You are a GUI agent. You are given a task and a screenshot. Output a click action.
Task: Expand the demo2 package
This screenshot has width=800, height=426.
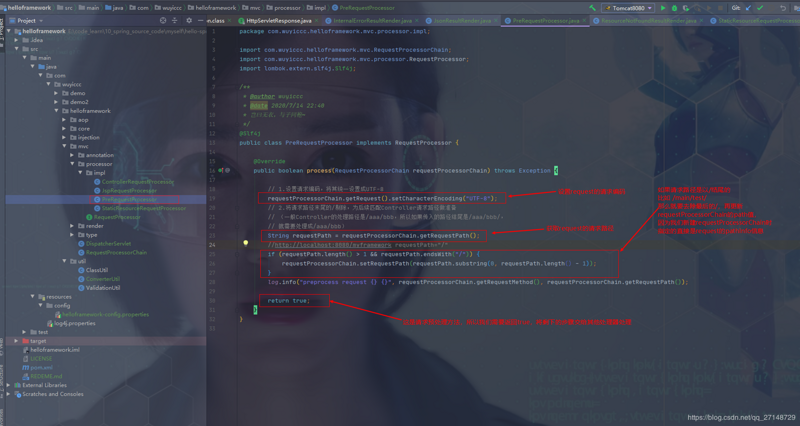[56, 102]
